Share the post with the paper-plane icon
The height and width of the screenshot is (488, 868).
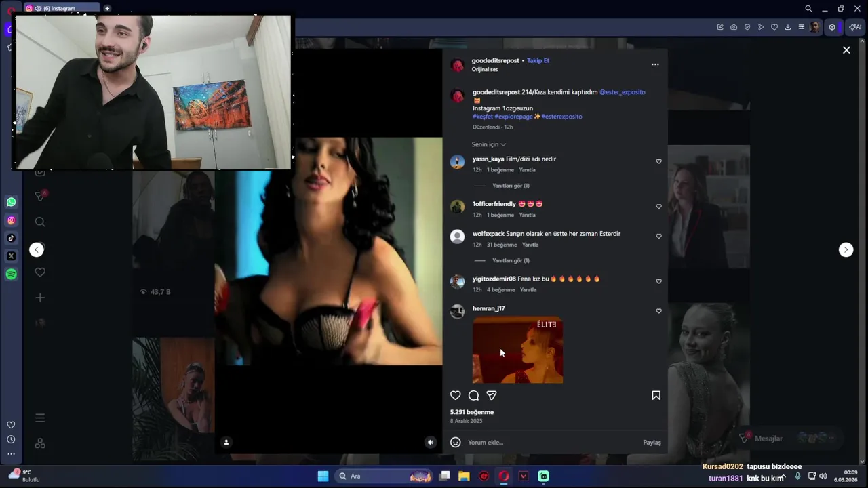click(x=492, y=395)
